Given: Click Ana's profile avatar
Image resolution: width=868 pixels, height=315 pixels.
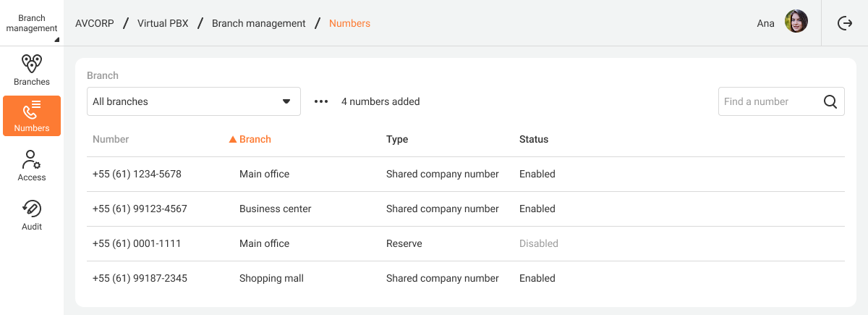Looking at the screenshot, I should 796,23.
